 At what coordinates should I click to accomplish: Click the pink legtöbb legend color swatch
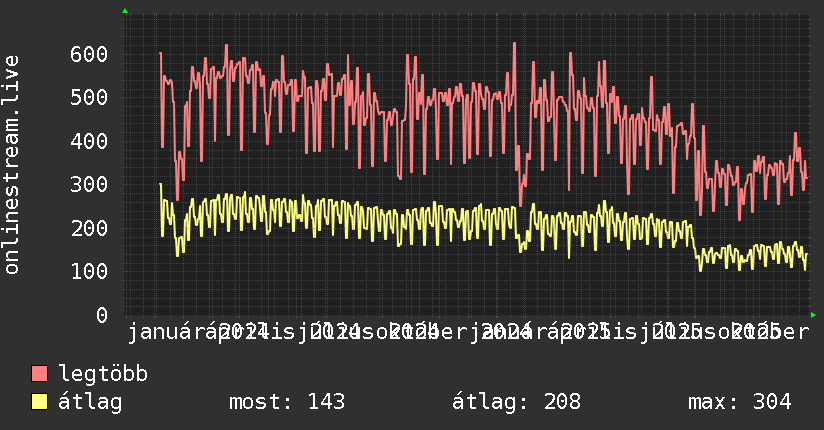coord(39,374)
